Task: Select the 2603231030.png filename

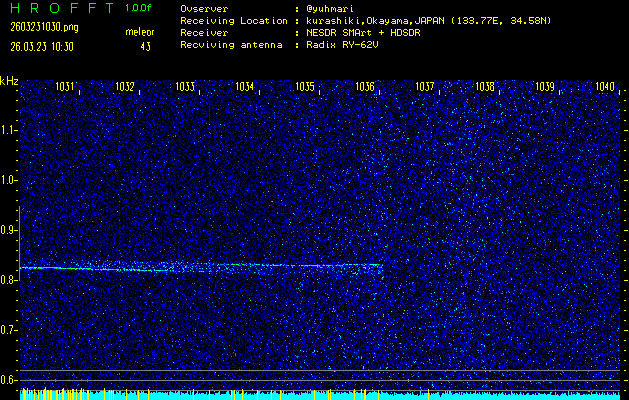Action: (x=42, y=28)
